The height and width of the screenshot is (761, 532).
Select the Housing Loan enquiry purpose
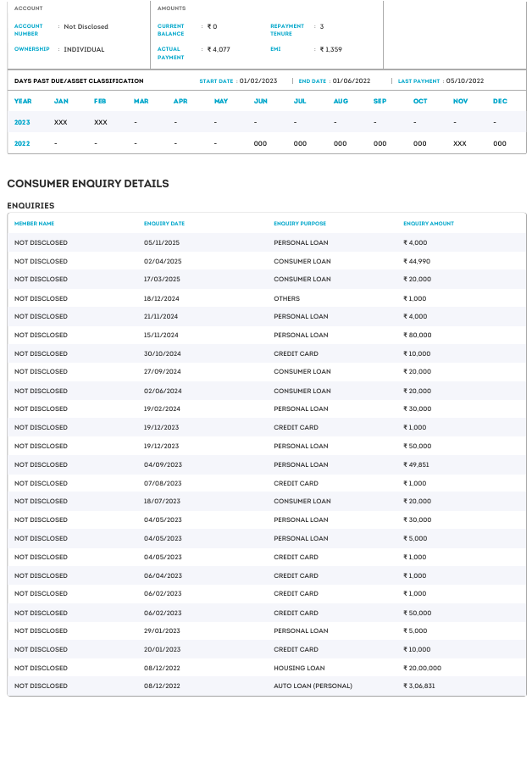[298, 668]
